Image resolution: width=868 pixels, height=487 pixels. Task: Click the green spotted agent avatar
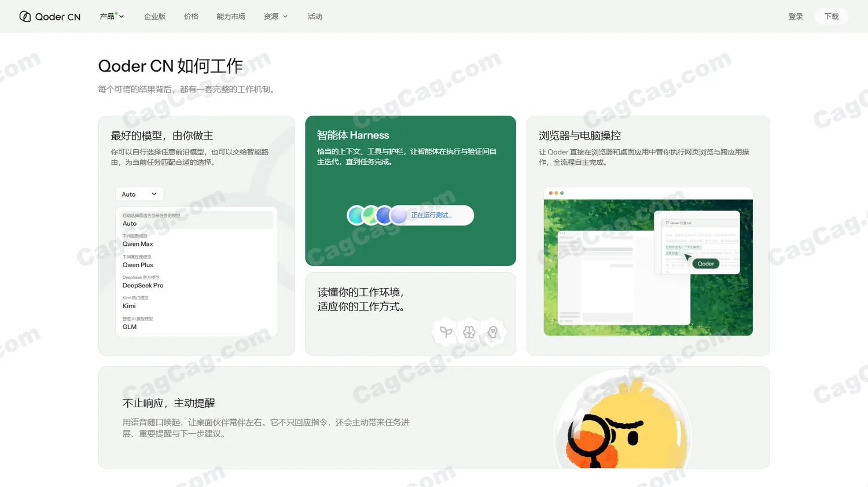(370, 215)
